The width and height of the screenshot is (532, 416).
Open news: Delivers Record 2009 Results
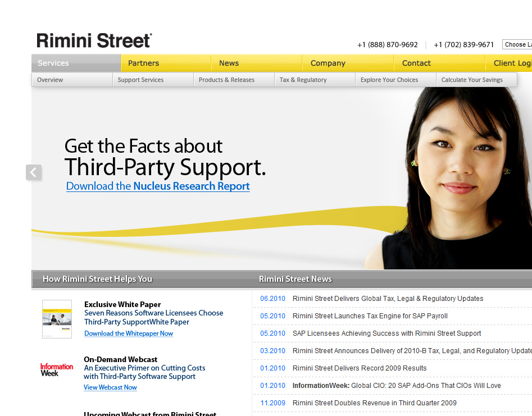pyautogui.click(x=360, y=368)
